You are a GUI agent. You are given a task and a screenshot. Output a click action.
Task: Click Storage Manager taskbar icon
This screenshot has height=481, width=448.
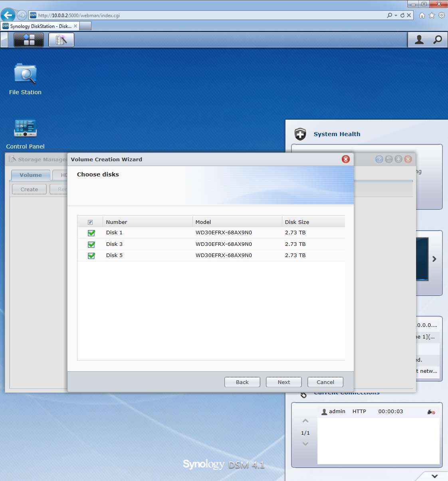(61, 40)
